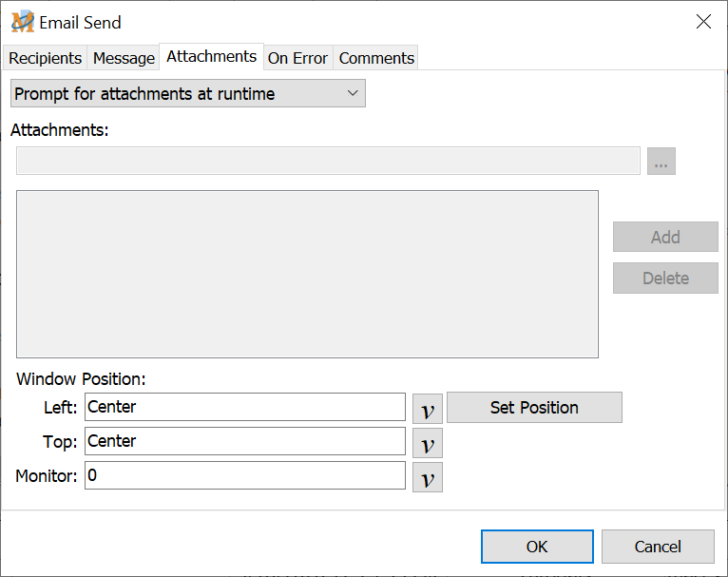
Task: Click the Add attachment button
Action: coord(665,237)
